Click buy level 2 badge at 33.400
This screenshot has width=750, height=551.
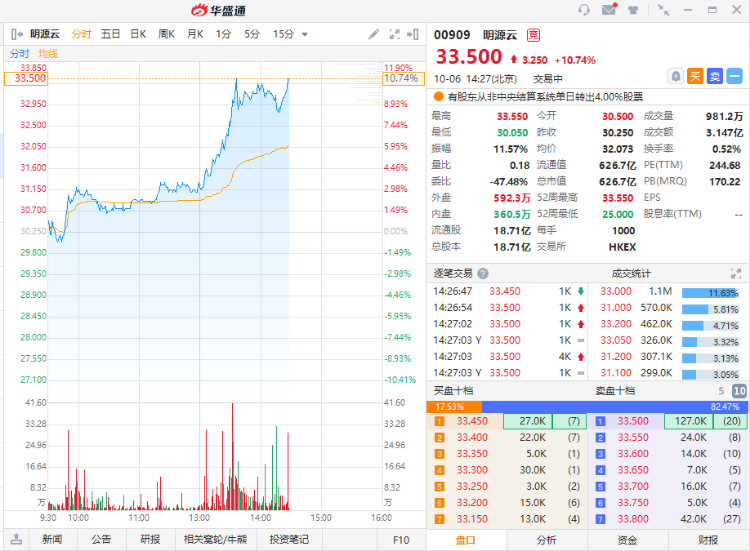(x=439, y=438)
